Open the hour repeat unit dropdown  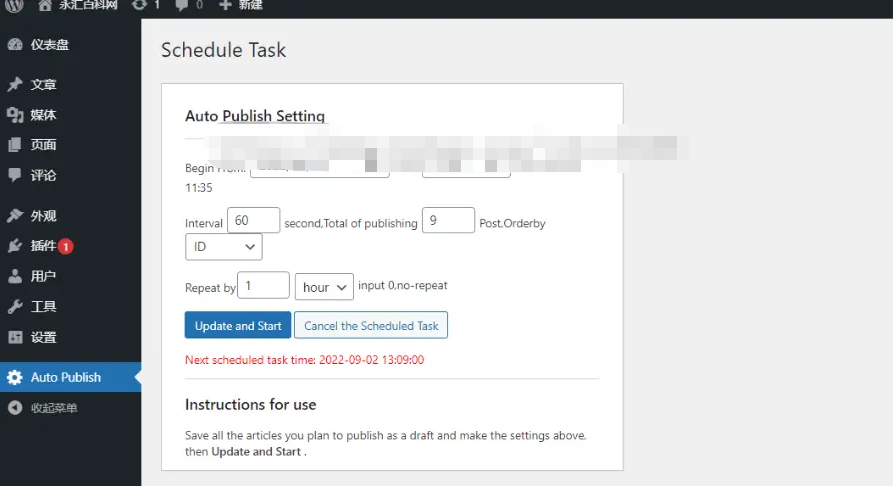click(x=324, y=287)
